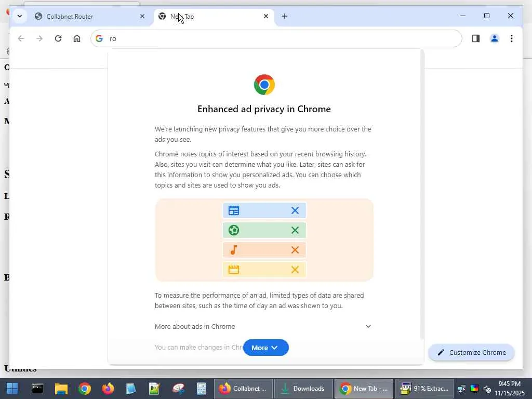Open the Windows Start menu
The width and height of the screenshot is (532, 399).
click(x=12, y=389)
